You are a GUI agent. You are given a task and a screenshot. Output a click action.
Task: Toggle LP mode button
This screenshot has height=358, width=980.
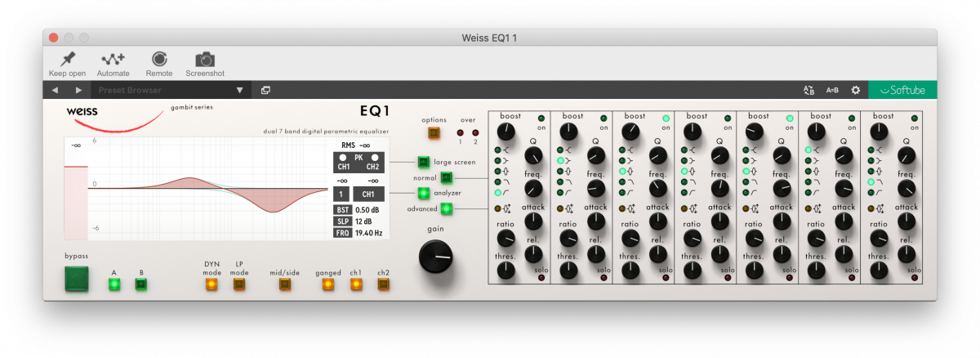(x=239, y=284)
